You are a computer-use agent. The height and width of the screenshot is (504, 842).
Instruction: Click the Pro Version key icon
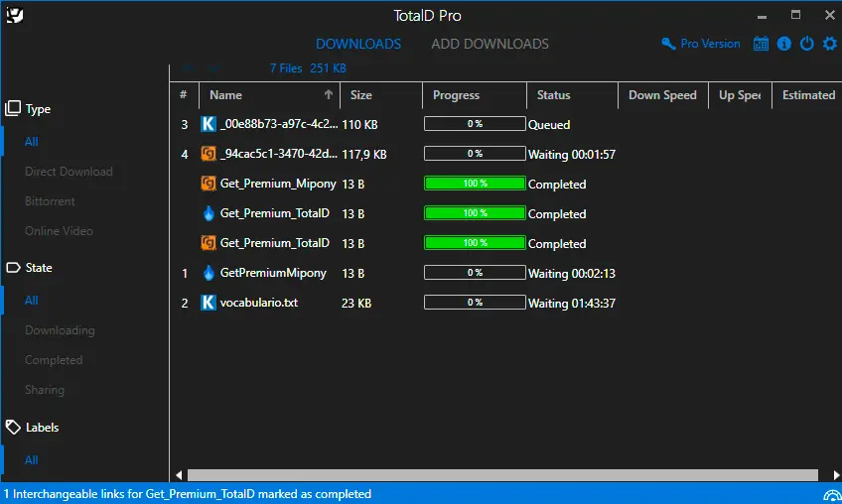[x=668, y=44]
